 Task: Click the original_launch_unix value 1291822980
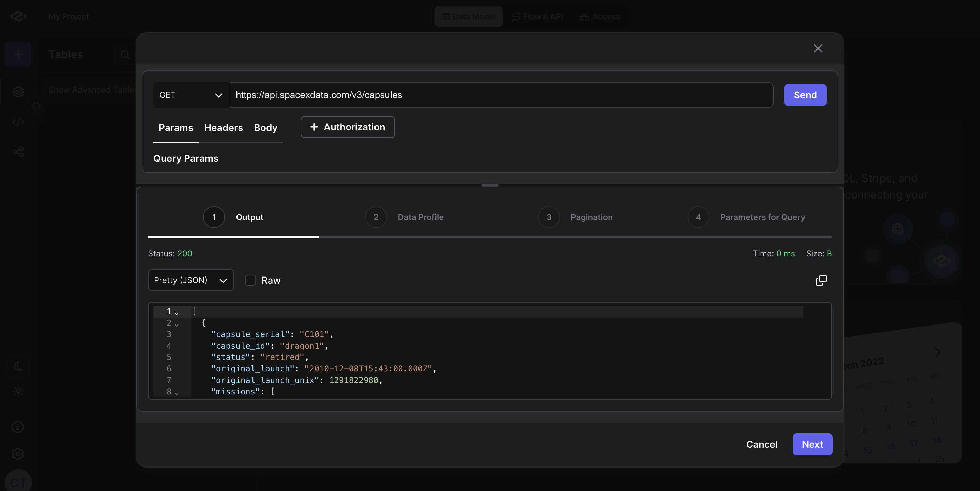pyautogui.click(x=353, y=380)
